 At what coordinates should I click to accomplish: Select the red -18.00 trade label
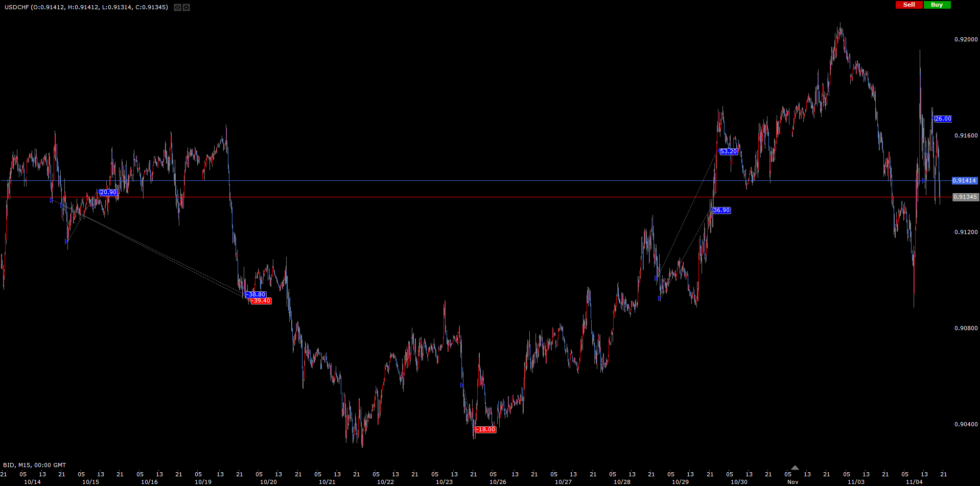point(485,429)
